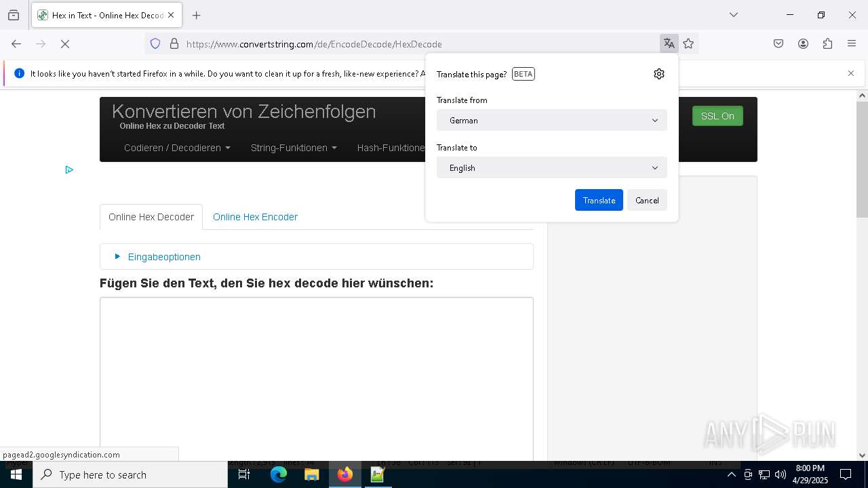This screenshot has width=868, height=488.
Task: Open Notepad++ taskbar icon
Action: tap(378, 474)
